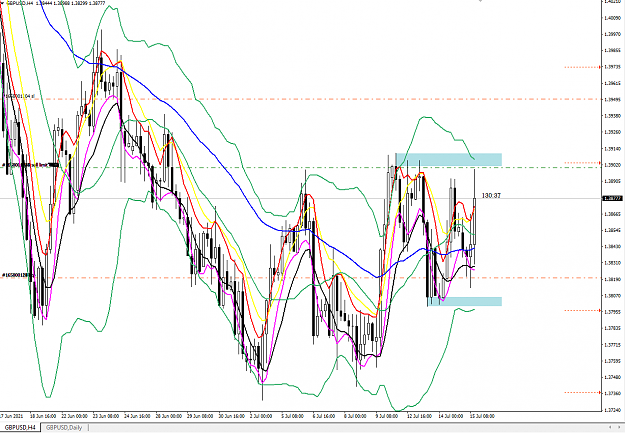Image resolution: width=625 pixels, height=433 pixels.
Task: Select the upper light-blue rectangle zone
Action: [x=448, y=159]
